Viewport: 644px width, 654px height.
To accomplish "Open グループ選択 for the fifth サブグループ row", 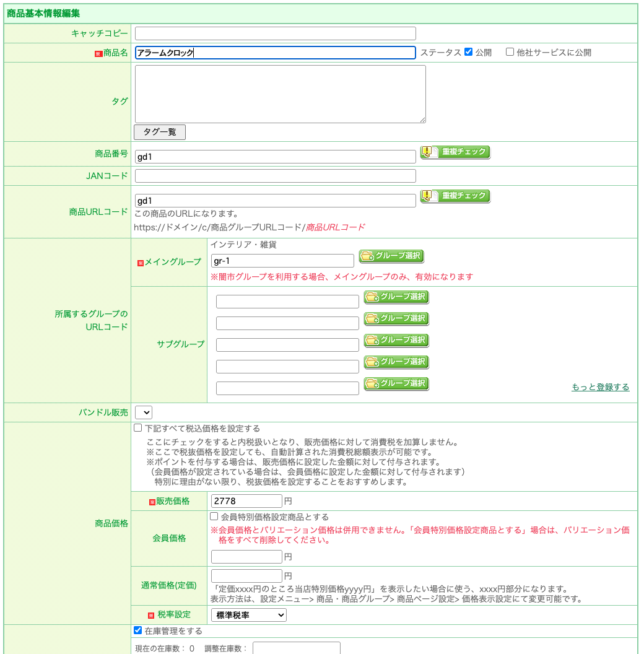I will [x=396, y=383].
